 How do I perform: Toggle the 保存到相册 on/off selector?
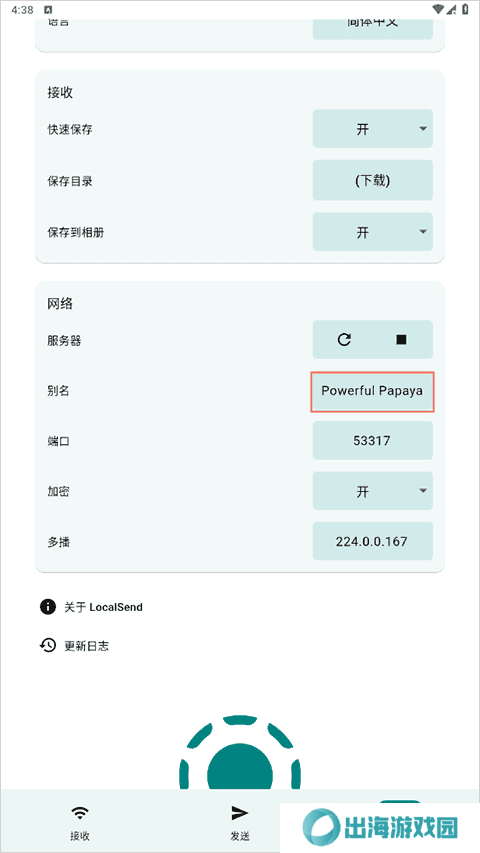(373, 232)
